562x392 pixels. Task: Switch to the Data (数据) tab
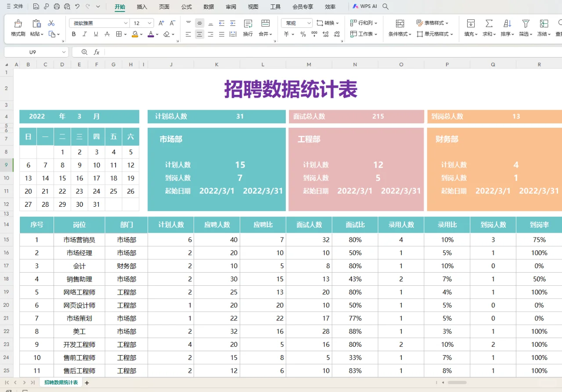point(209,7)
